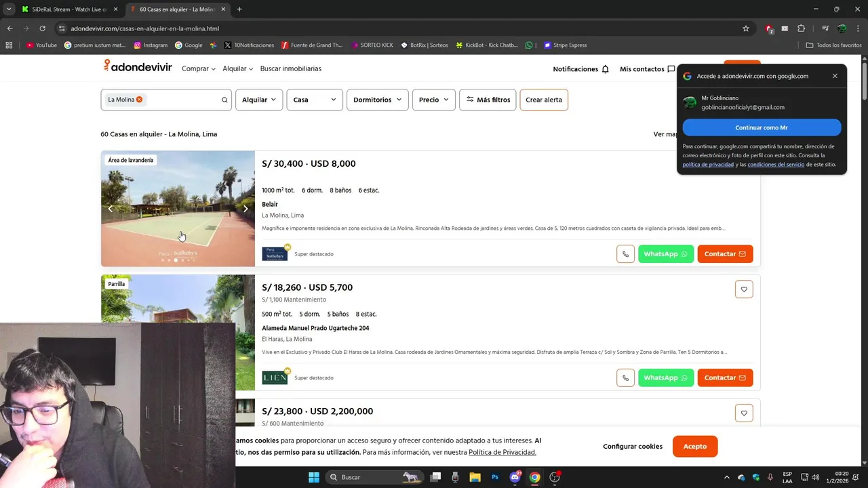868x488 pixels.
Task: Favorite the S/ 18,260 listing heart
Action: (x=744, y=289)
